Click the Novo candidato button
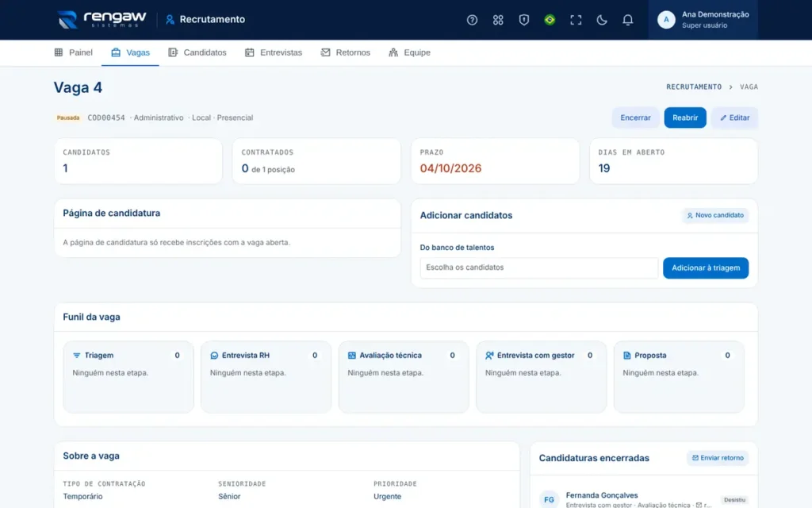 pos(715,215)
